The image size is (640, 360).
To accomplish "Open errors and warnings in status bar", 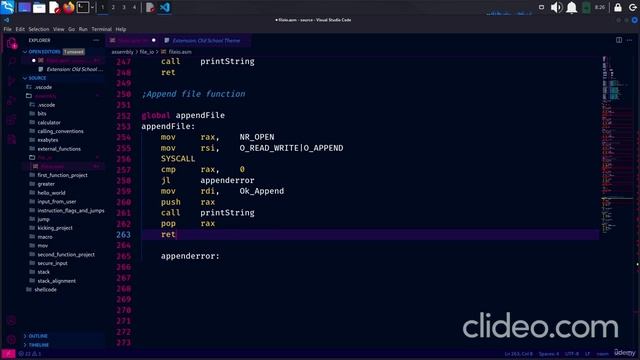I will (x=30, y=353).
